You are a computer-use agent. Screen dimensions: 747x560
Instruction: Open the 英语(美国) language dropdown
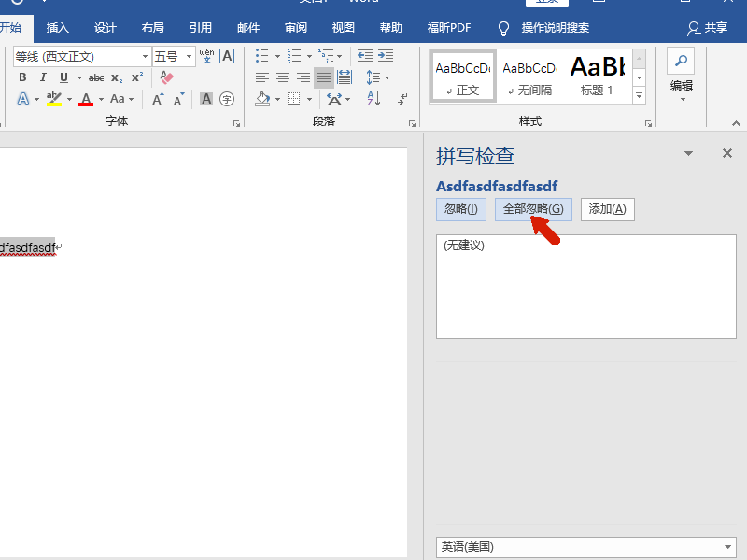[x=586, y=547]
